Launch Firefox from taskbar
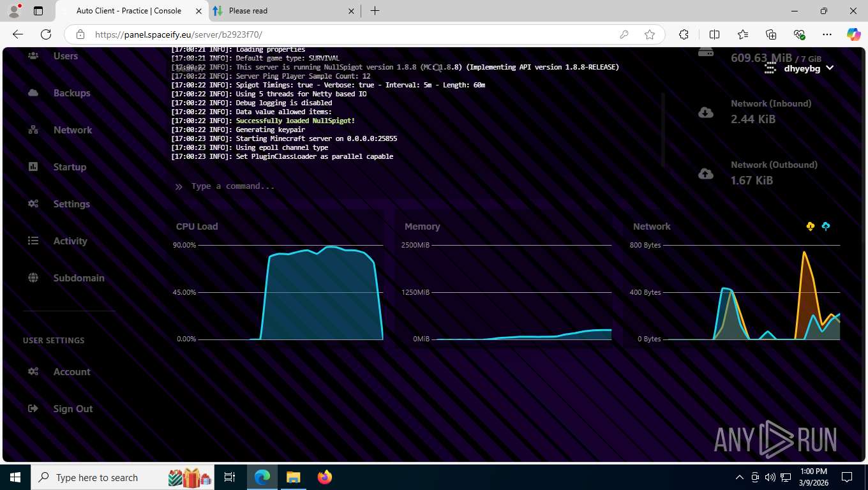 (x=325, y=477)
